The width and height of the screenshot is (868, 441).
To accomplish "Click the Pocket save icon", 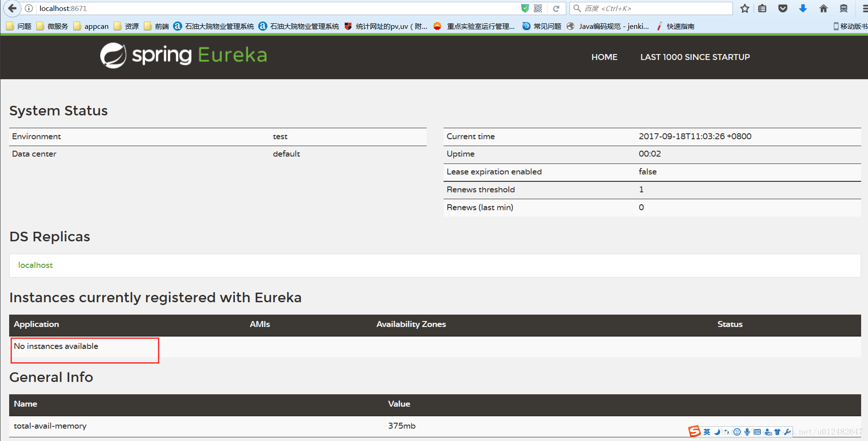I will point(783,8).
